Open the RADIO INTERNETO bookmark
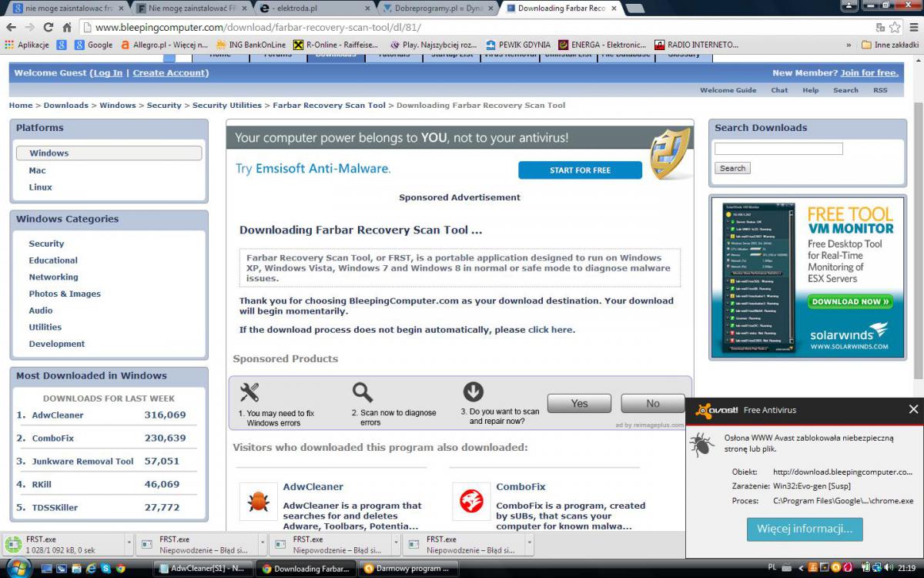This screenshot has width=924, height=578. (696, 45)
